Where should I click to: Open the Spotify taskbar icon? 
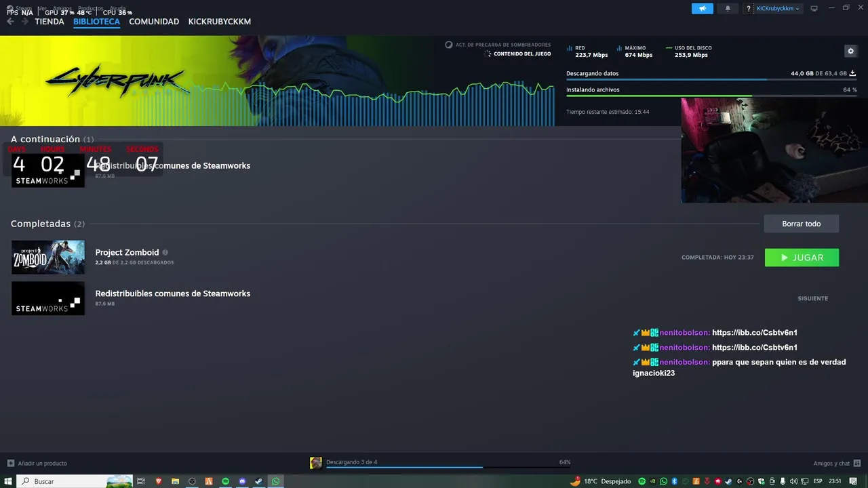226,481
